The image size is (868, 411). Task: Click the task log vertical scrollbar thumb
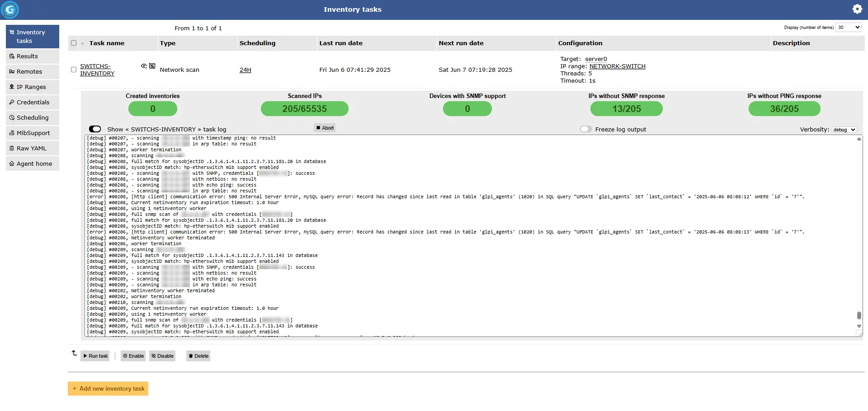[859, 315]
